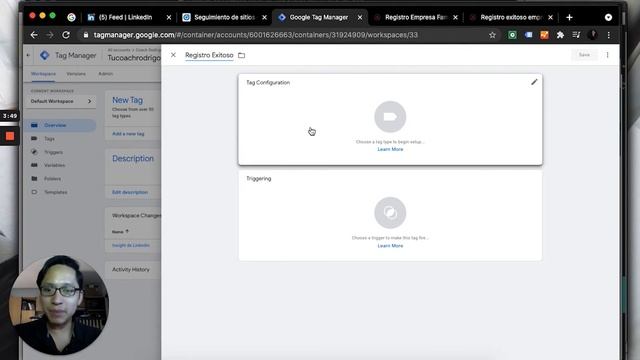Close the LinkedIn Feed tab
The image size is (640, 360).
[x=169, y=17]
